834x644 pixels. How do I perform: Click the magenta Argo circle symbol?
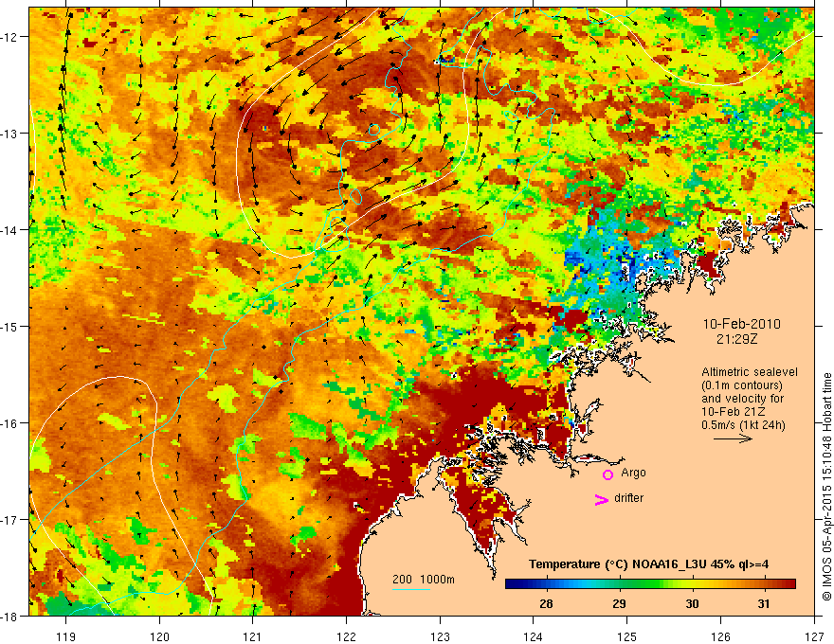(x=607, y=474)
